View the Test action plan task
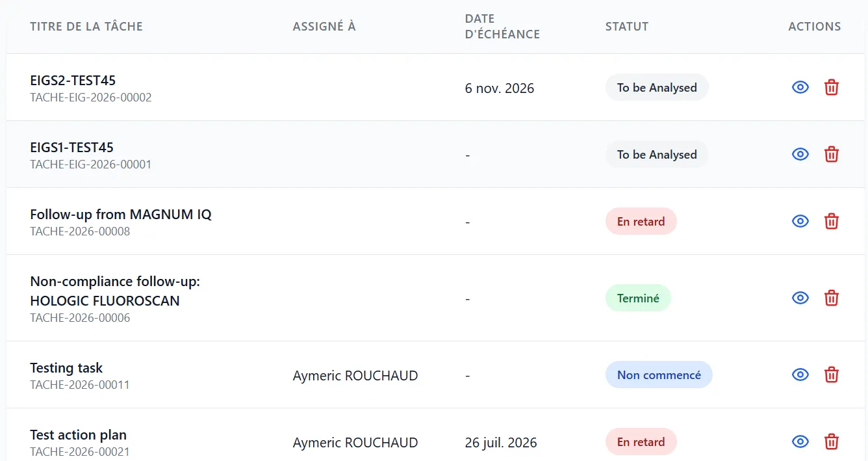868x461 pixels. pyautogui.click(x=800, y=441)
